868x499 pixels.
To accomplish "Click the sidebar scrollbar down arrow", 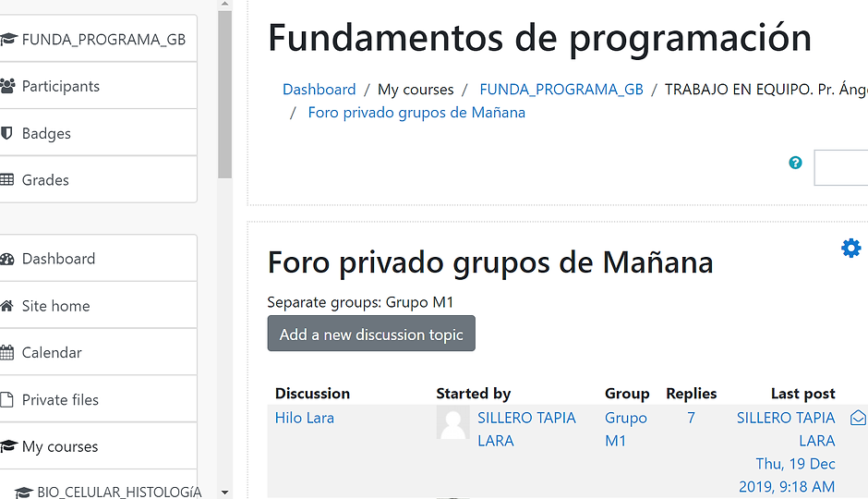I will [x=224, y=492].
